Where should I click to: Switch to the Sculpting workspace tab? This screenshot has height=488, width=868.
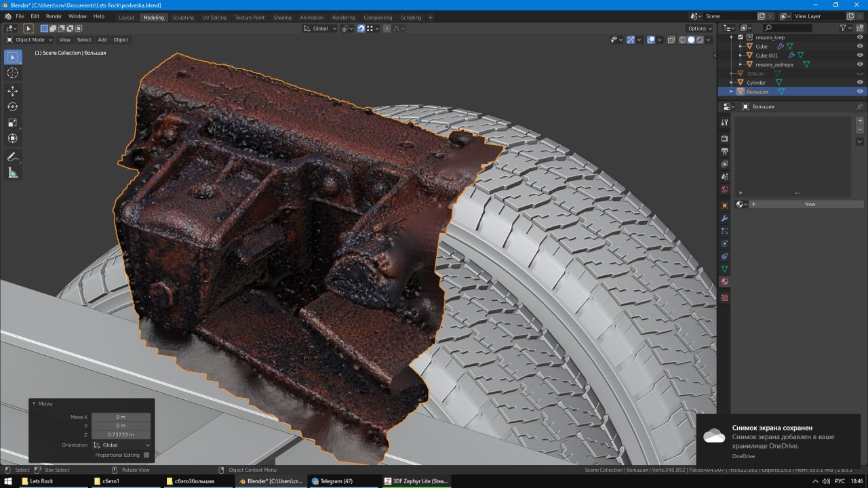coord(183,17)
